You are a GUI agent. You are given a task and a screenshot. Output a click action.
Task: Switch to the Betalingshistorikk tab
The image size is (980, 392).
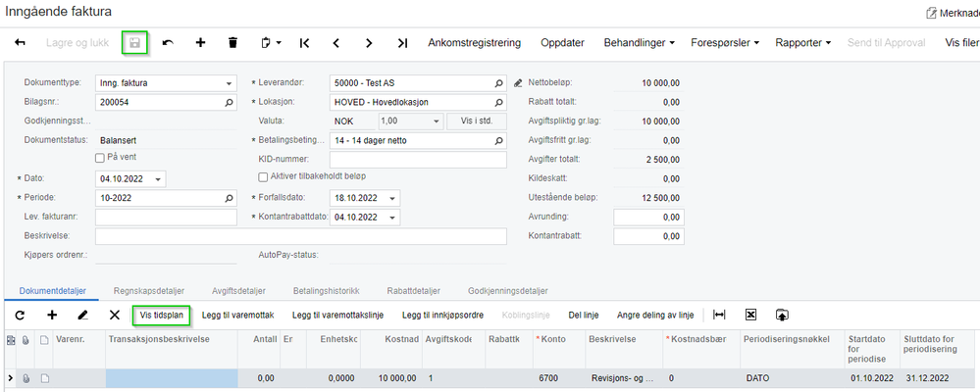[327, 291]
